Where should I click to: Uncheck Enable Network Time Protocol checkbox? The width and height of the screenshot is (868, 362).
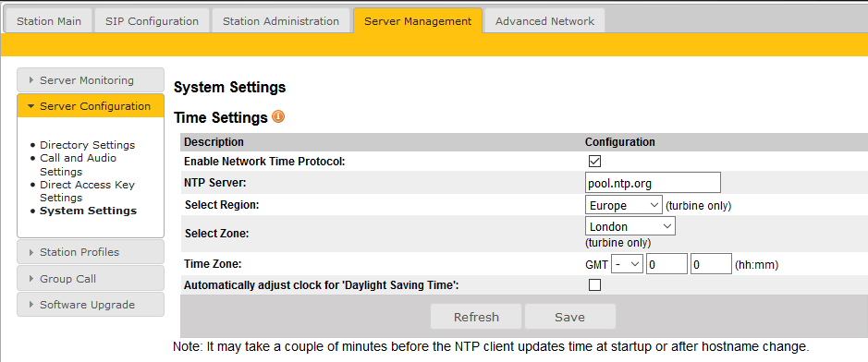pyautogui.click(x=594, y=162)
